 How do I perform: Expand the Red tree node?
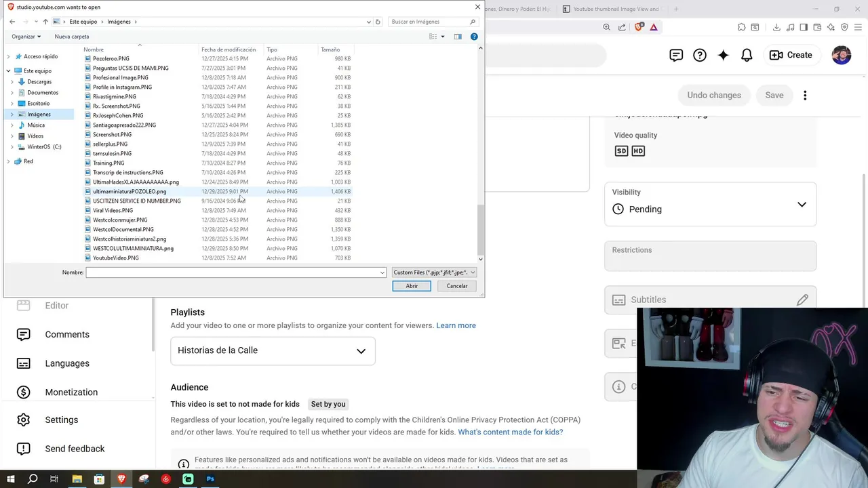click(9, 161)
